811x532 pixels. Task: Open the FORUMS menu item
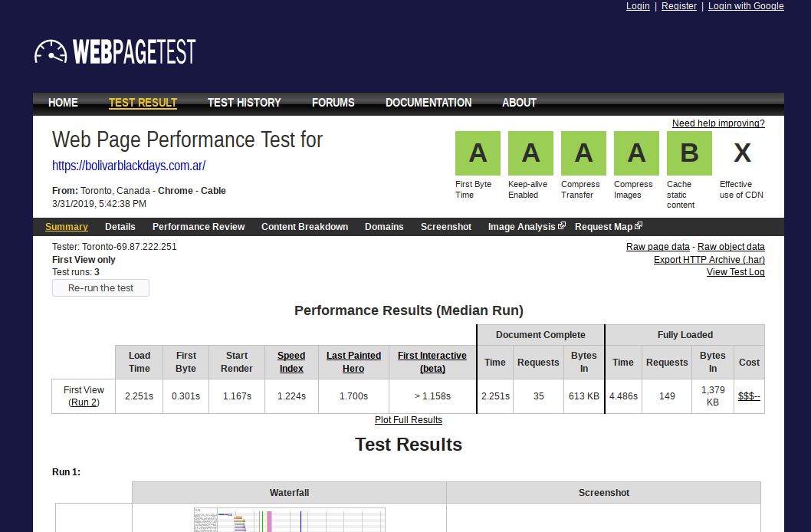pos(333,103)
